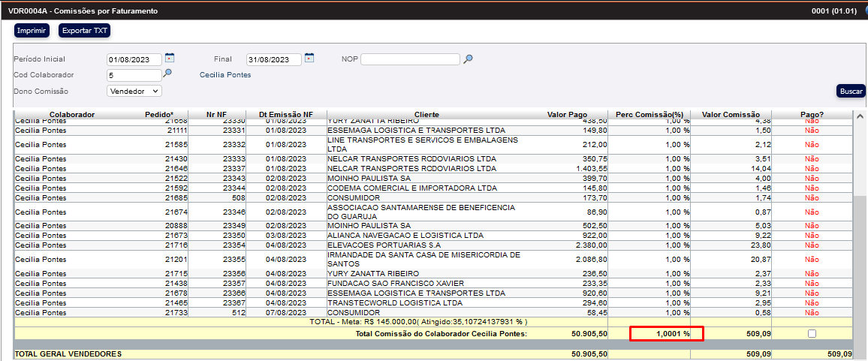This screenshot has width=868, height=361.
Task: Click the Cod Colaborador input box
Action: [134, 75]
